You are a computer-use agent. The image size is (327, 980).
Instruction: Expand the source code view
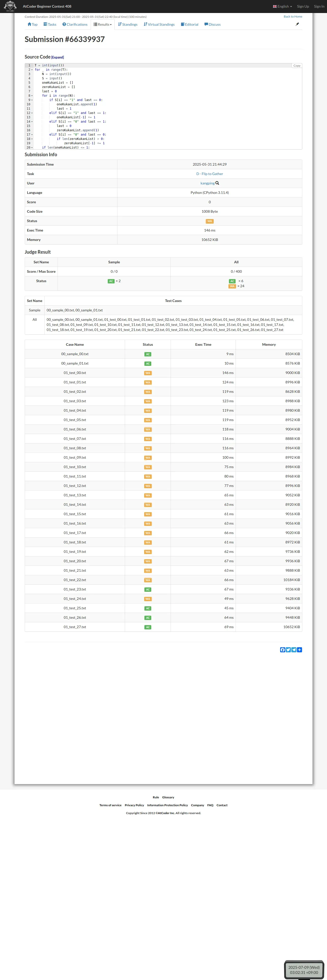pyautogui.click(x=58, y=57)
